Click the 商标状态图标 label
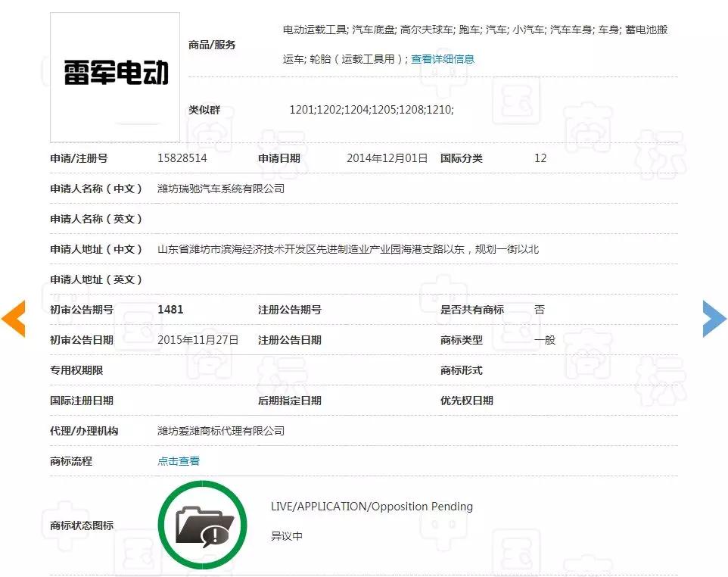 pyautogui.click(x=82, y=526)
